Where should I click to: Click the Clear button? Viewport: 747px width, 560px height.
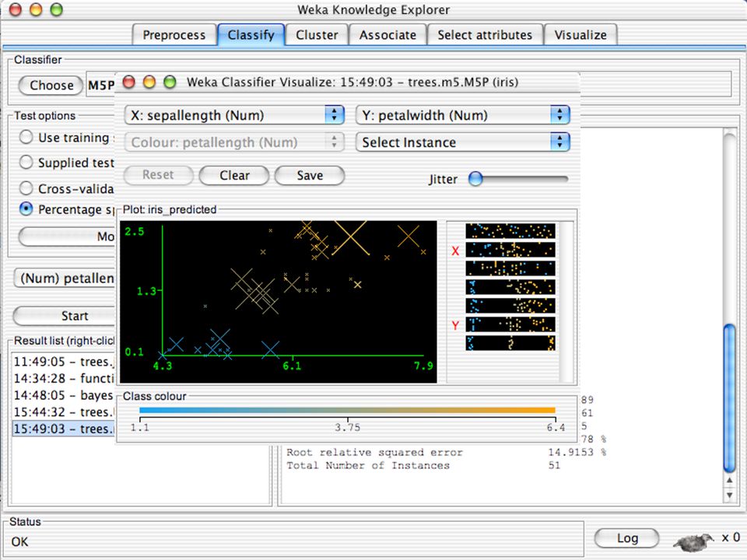234,175
